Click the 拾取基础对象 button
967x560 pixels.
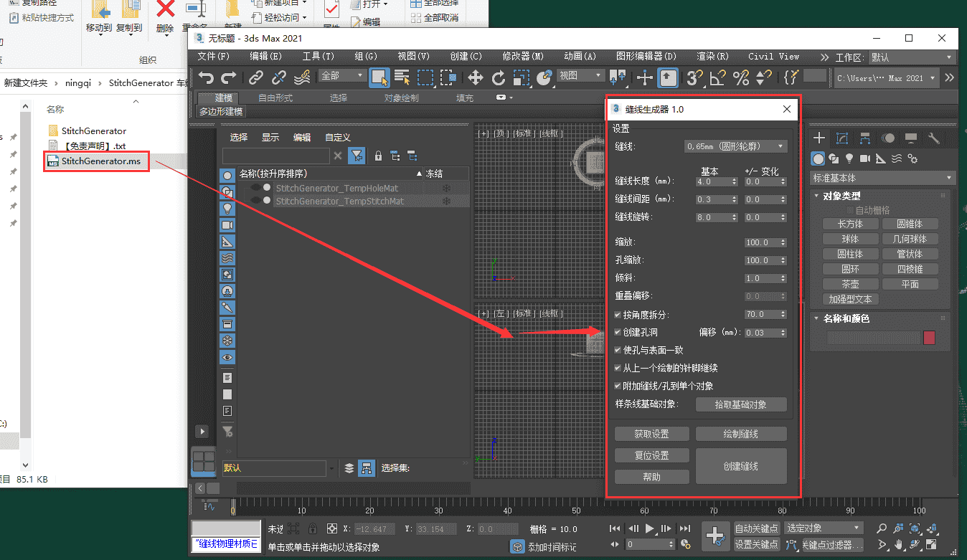[x=741, y=404]
